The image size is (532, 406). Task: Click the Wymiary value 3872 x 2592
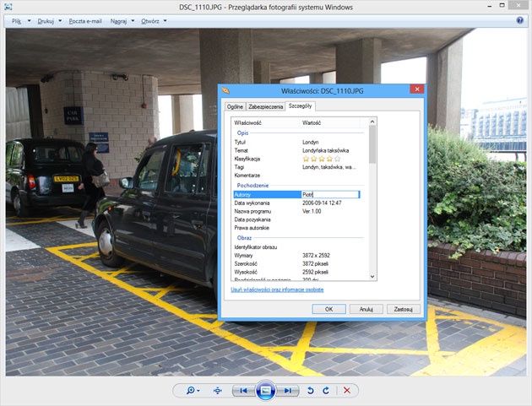(x=316, y=256)
